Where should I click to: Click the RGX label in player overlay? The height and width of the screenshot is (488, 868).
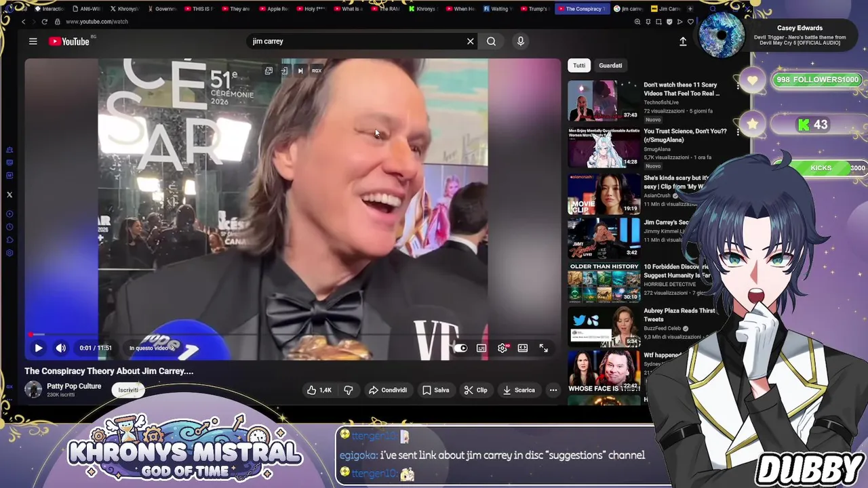(x=317, y=70)
